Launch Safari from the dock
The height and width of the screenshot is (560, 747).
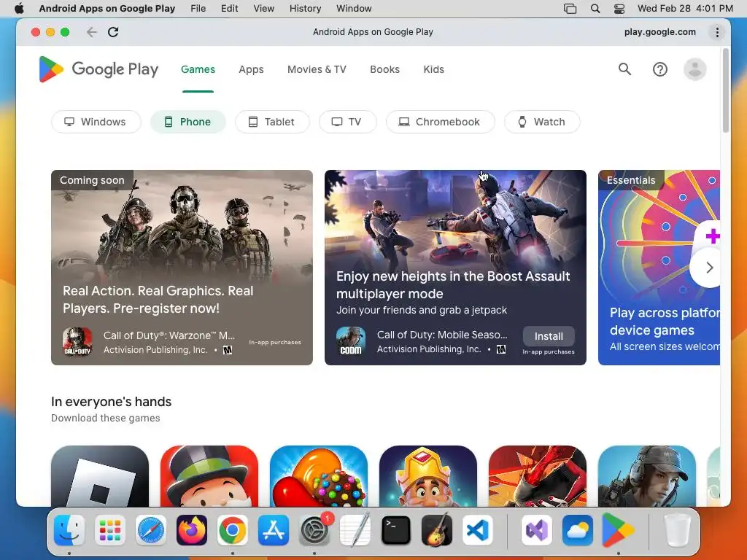151,530
